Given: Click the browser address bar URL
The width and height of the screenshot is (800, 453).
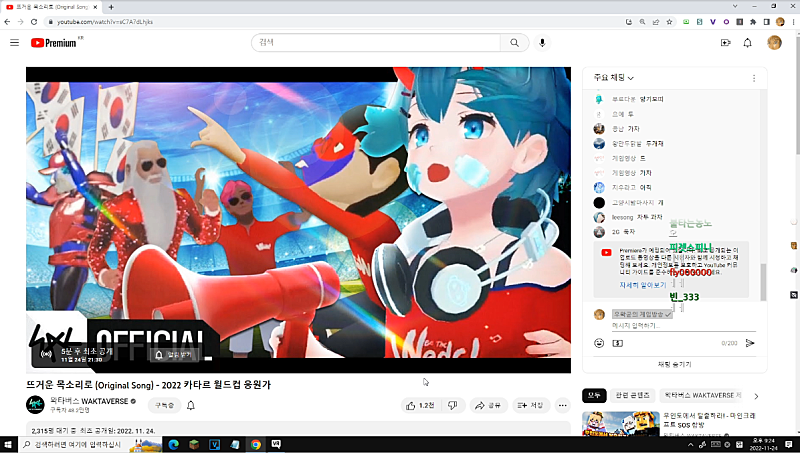Looking at the screenshot, I should 105,22.
